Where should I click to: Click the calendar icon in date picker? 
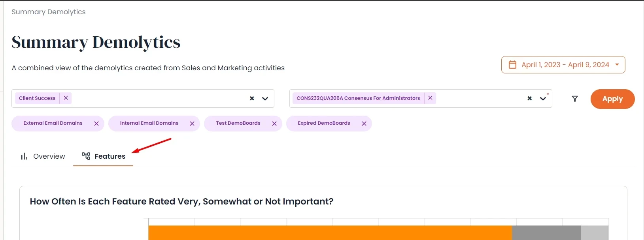pyautogui.click(x=512, y=65)
